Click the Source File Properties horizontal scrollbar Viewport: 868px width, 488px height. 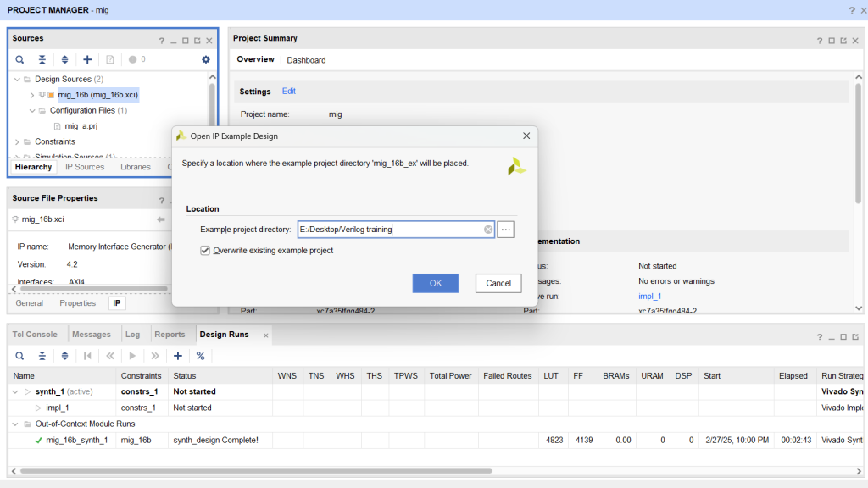[x=93, y=289]
